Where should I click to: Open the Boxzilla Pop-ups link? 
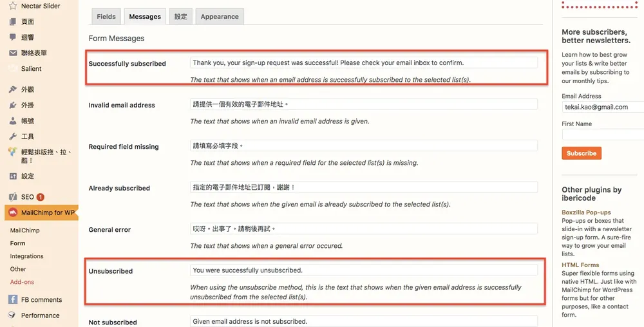(586, 212)
